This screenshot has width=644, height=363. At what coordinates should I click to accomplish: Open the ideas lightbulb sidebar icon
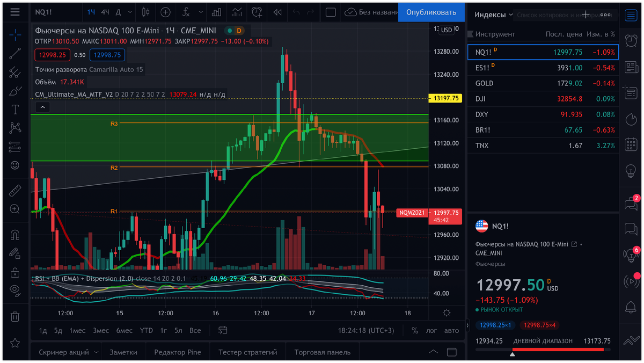631,171
